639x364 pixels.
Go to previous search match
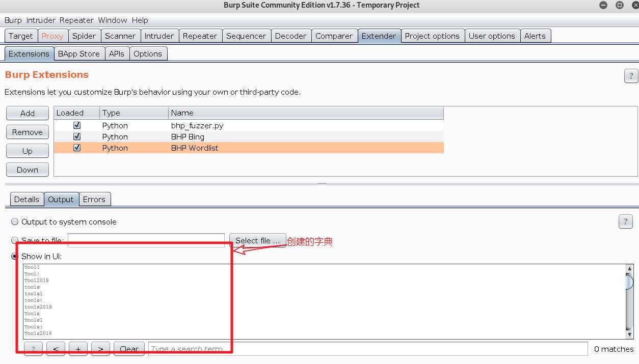point(56,349)
